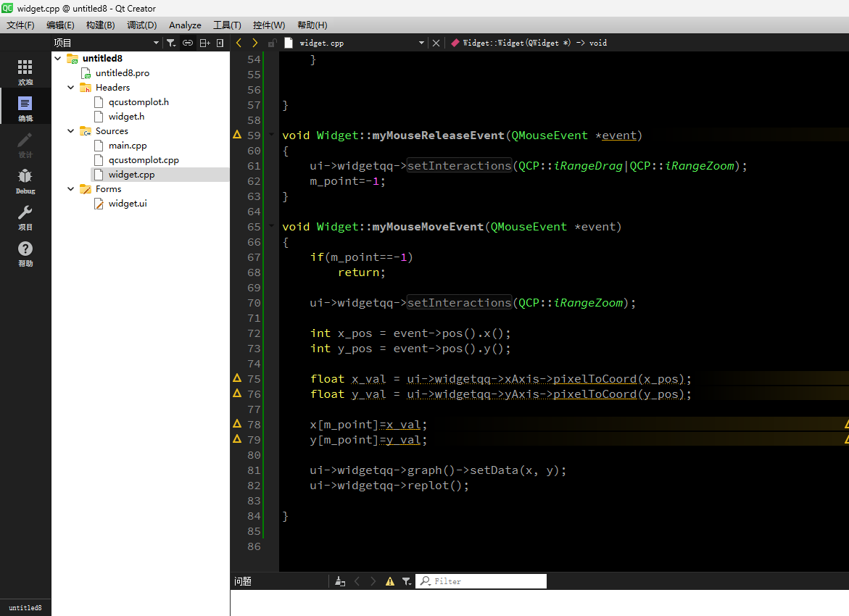The width and height of the screenshot is (849, 616).
Task: Click the Filter field in Issues pane
Action: tap(481, 581)
